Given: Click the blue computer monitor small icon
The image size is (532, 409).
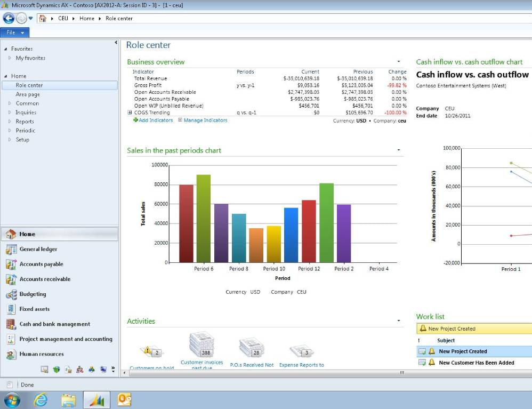Looking at the screenshot, I should pos(103,370).
